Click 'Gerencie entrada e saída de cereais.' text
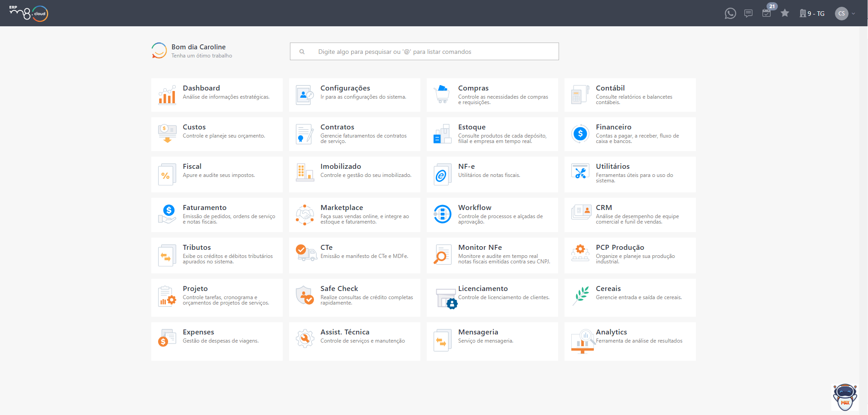Viewport: 868px width, 415px height. click(x=638, y=297)
